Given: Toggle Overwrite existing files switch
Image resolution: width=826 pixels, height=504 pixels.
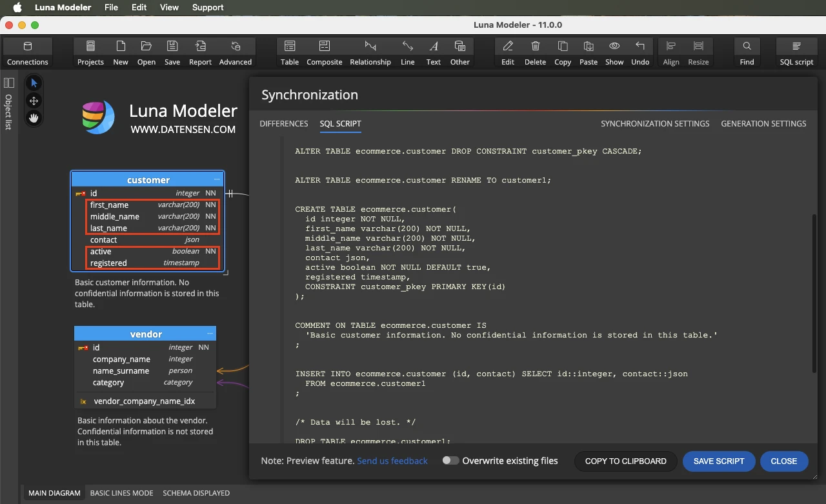Looking at the screenshot, I should (450, 461).
